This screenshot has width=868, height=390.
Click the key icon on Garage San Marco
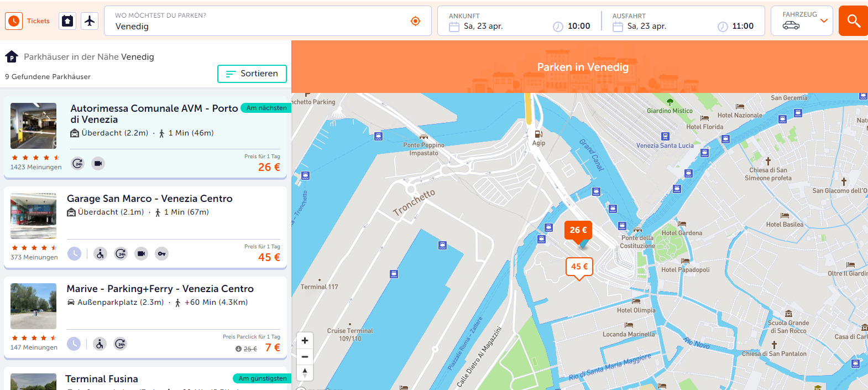pos(161,254)
